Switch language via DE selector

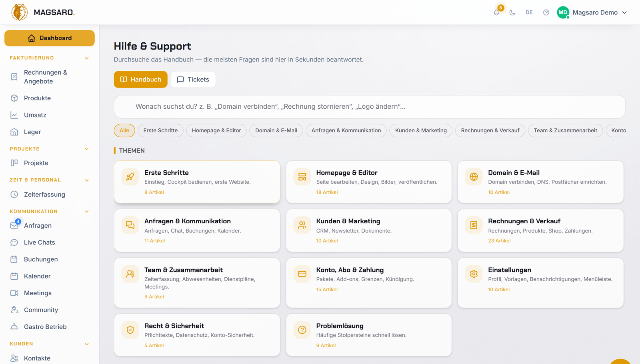529,12
